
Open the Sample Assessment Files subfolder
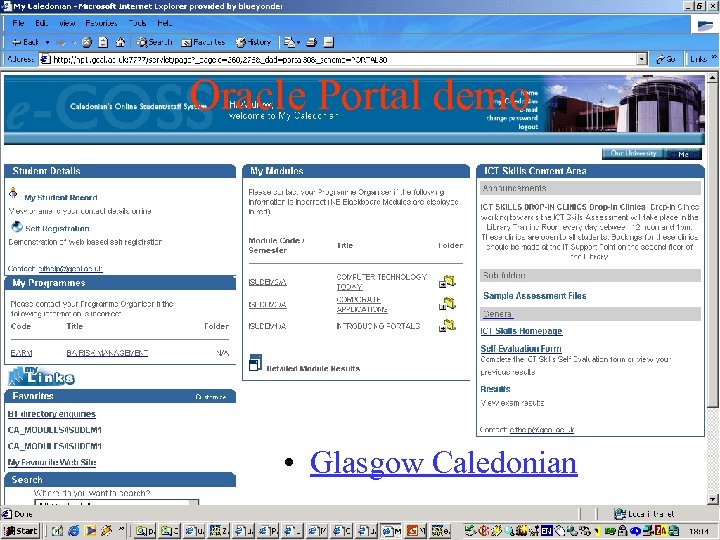click(x=534, y=296)
